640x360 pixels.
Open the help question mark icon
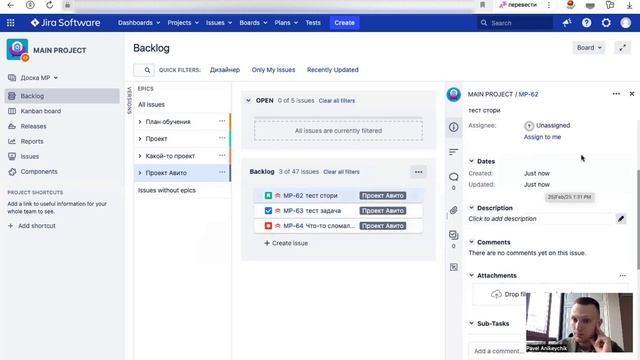point(587,23)
